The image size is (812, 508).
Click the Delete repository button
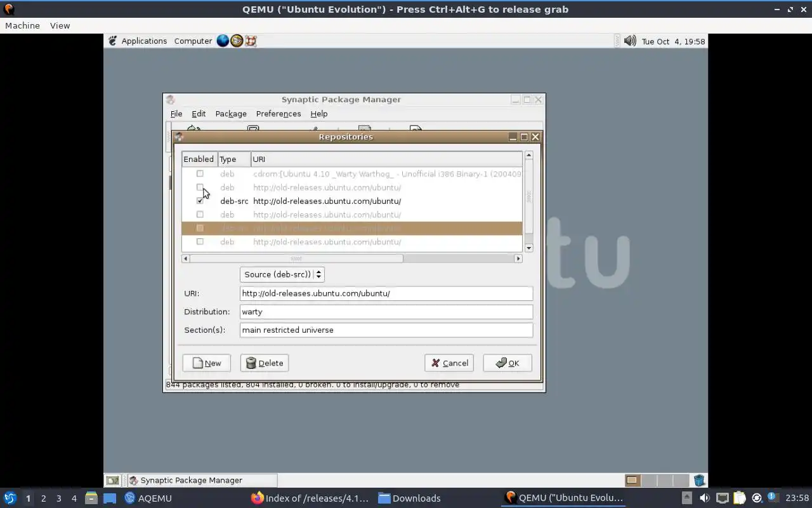coord(265,363)
